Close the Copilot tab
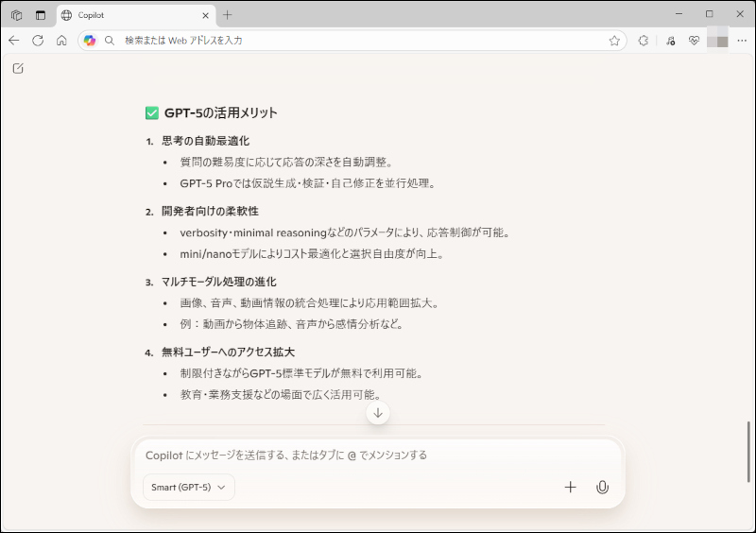 pos(205,14)
